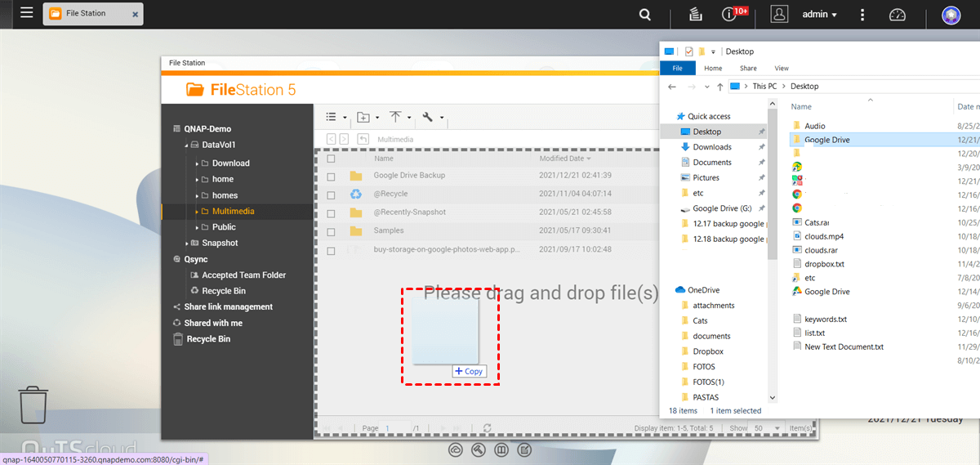Open the QTS main menu hamburger icon
This screenshot has width=980, height=465.
[27, 14]
